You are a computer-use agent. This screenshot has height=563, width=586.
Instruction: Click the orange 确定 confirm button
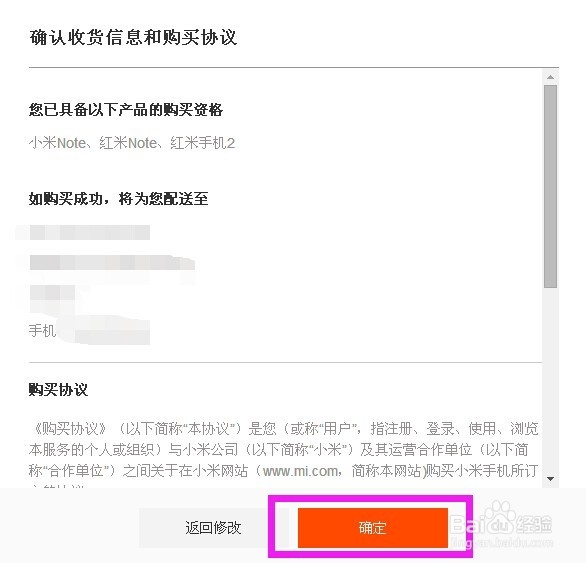[x=373, y=528]
